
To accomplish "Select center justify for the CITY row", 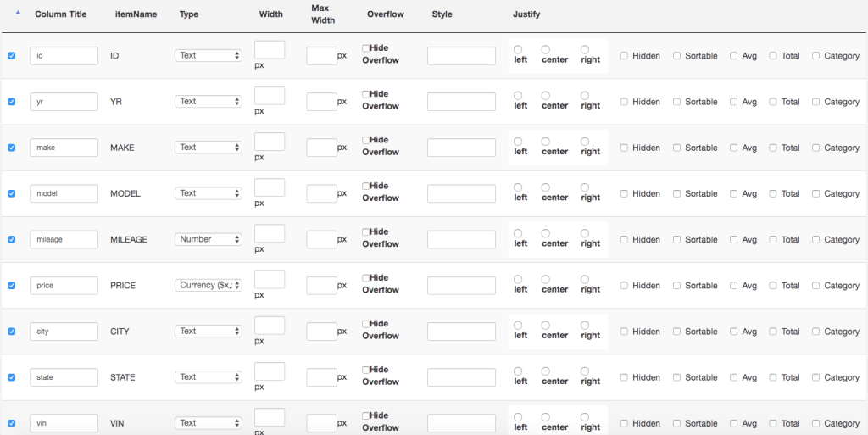I will pyautogui.click(x=546, y=325).
